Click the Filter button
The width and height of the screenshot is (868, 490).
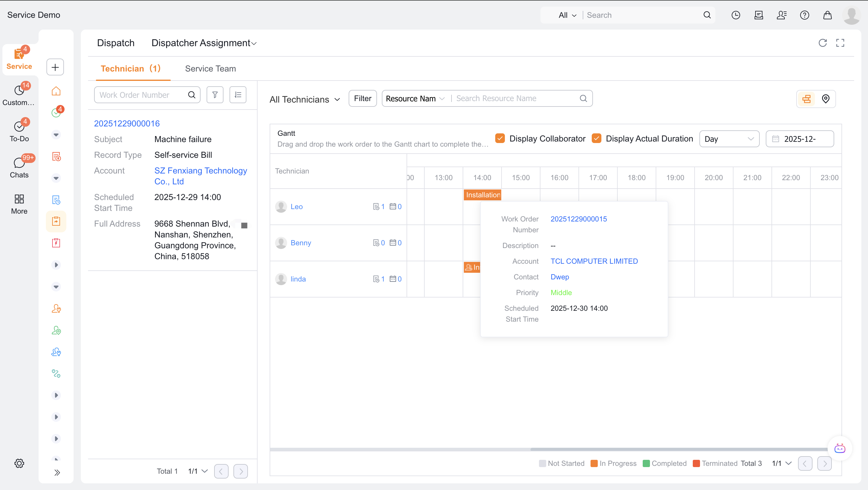pyautogui.click(x=363, y=98)
